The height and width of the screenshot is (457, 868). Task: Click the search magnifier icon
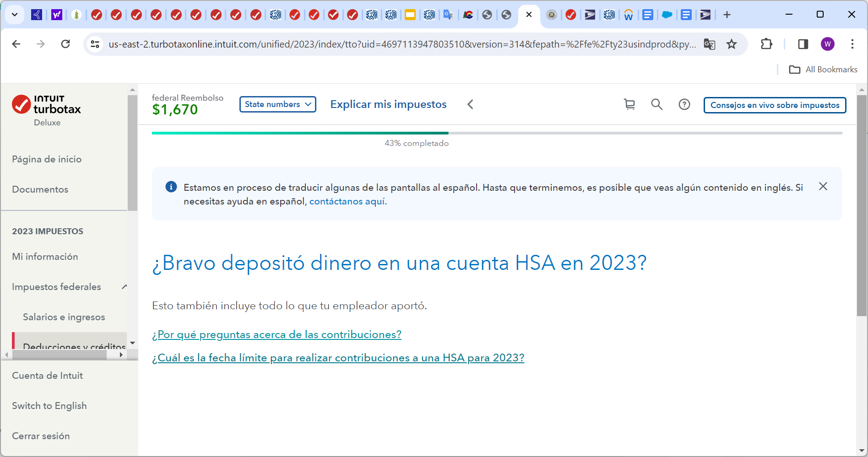coord(656,105)
